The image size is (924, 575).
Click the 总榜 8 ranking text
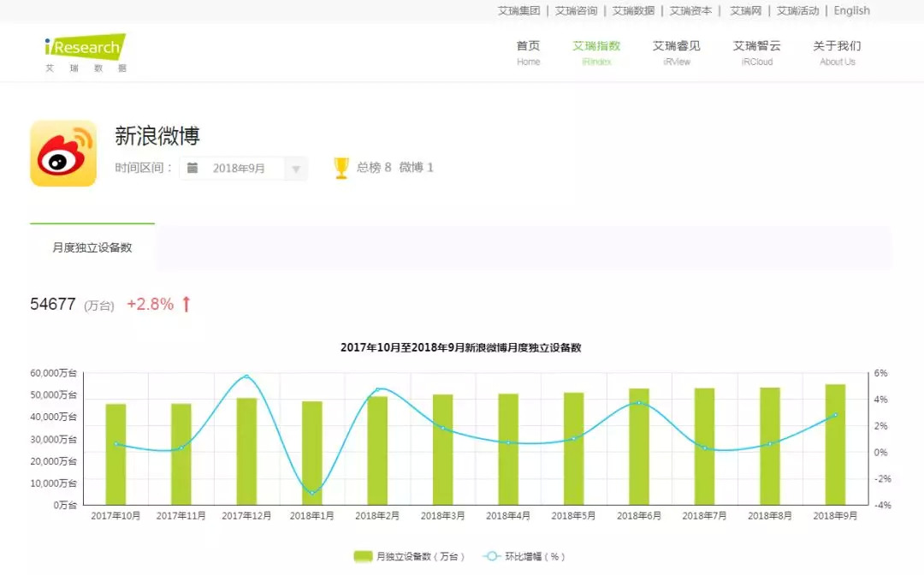(x=374, y=168)
